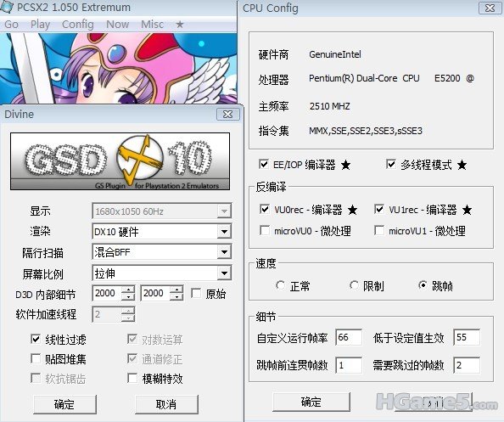Increase first D3D internal resolution value
This screenshot has height=422, width=504.
(129, 290)
